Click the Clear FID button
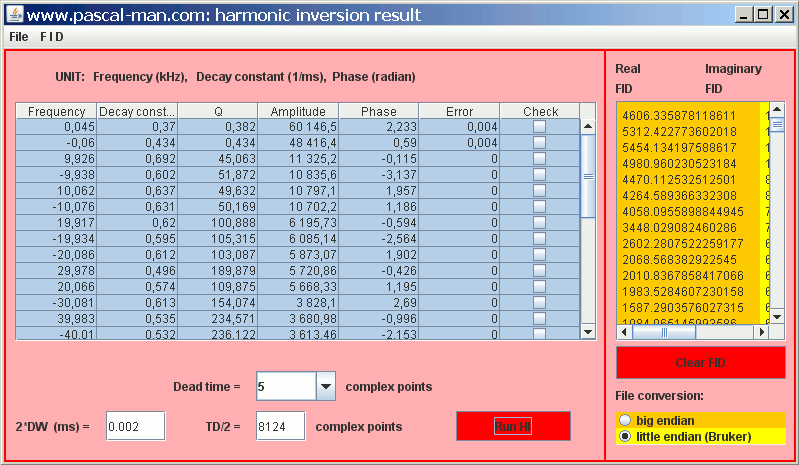Screen dimensions: 799x465 (700, 363)
